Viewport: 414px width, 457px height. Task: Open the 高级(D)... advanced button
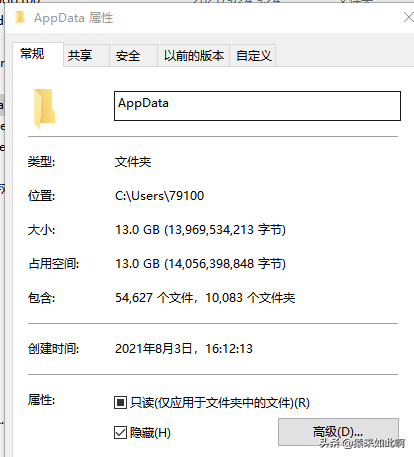338,432
